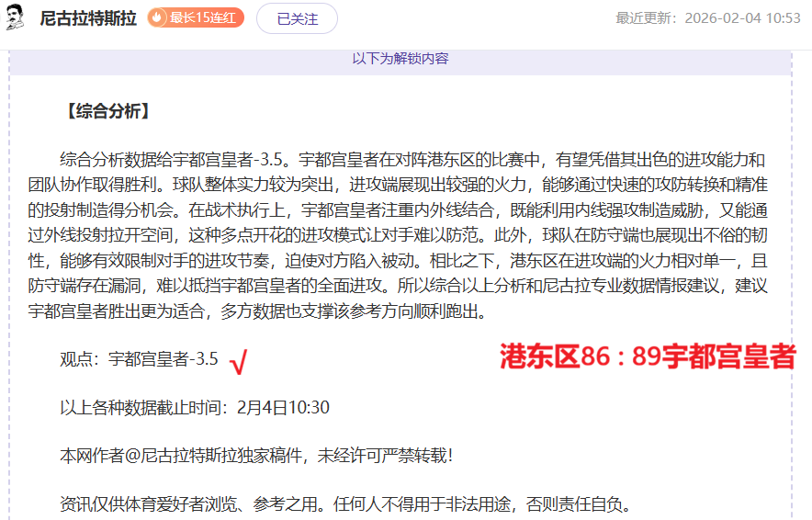
Task: Click the 最近更新 timestamp at top right
Action: (707, 18)
